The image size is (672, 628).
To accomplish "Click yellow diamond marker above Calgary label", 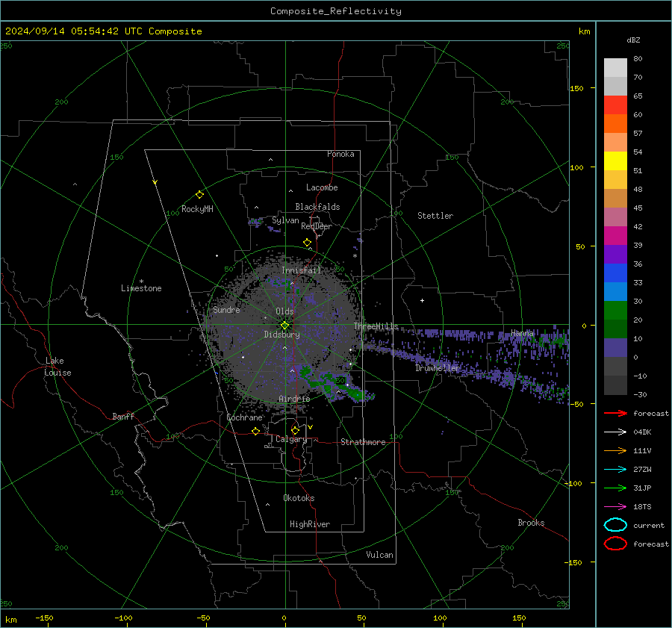I will point(295,430).
